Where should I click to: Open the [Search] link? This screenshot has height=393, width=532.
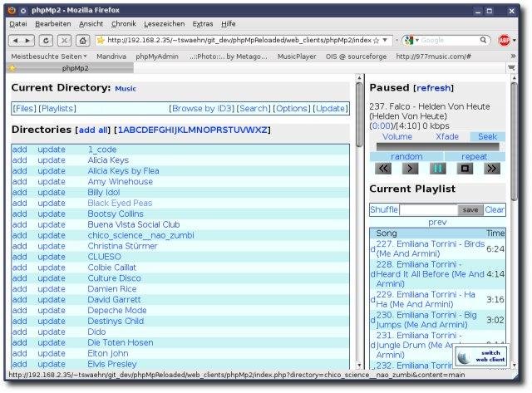point(254,109)
